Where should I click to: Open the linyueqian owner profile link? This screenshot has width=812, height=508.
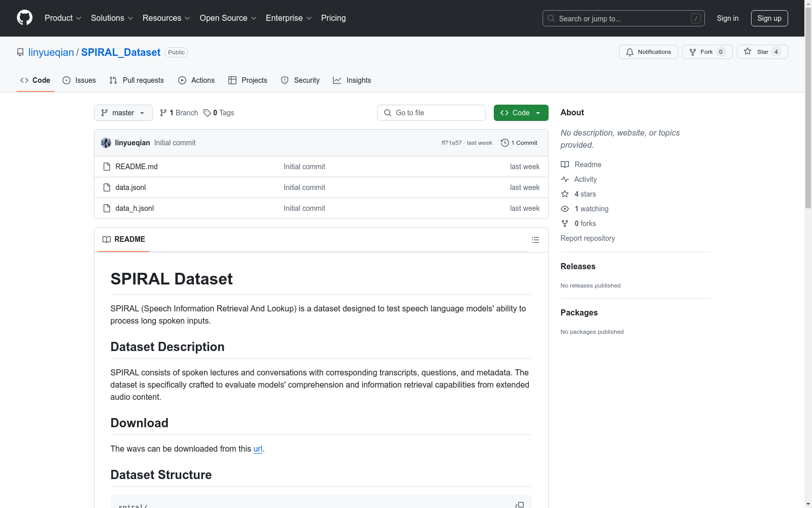[51, 52]
